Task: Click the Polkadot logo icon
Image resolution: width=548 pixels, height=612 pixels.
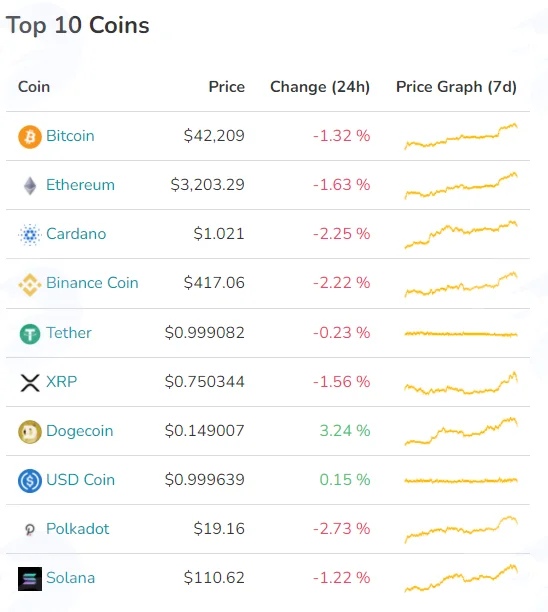Action: point(30,530)
